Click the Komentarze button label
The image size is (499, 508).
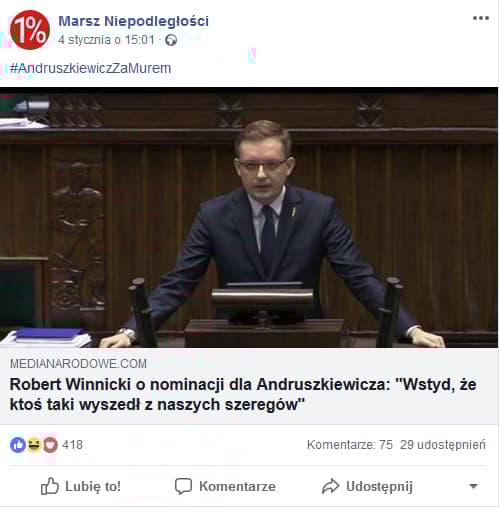[237, 486]
